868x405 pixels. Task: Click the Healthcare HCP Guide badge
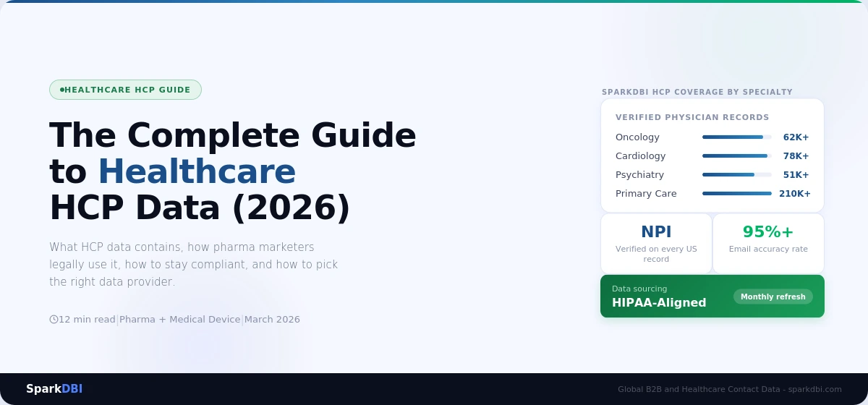[x=125, y=90]
